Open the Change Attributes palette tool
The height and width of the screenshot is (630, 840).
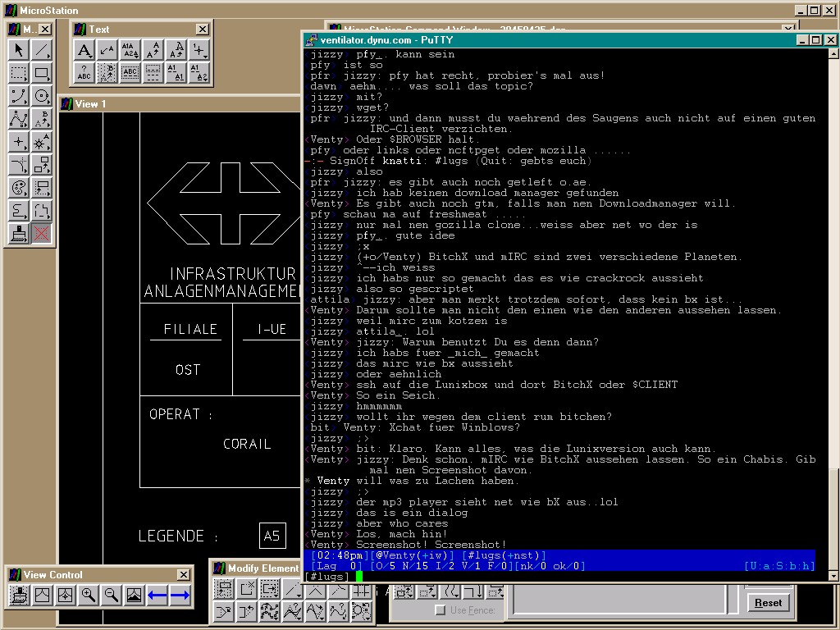pos(19,188)
